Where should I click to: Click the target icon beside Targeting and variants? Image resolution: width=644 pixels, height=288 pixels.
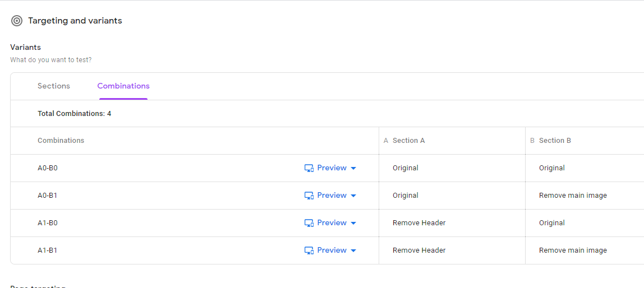17,21
